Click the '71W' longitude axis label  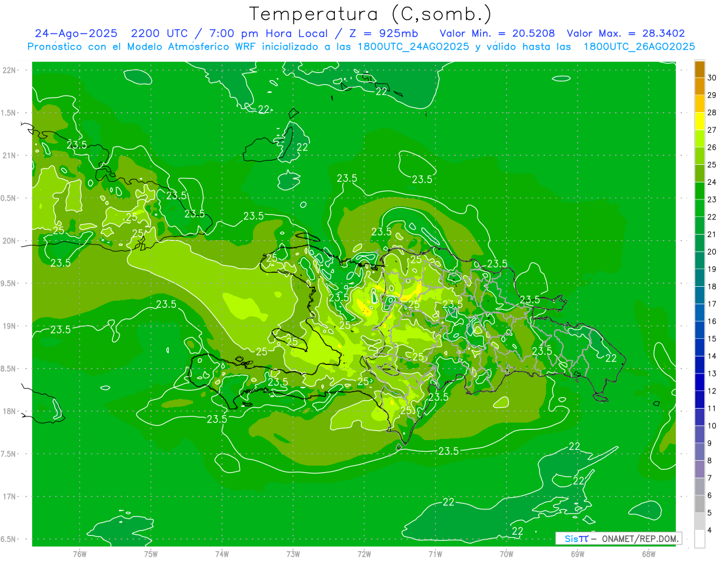click(435, 554)
